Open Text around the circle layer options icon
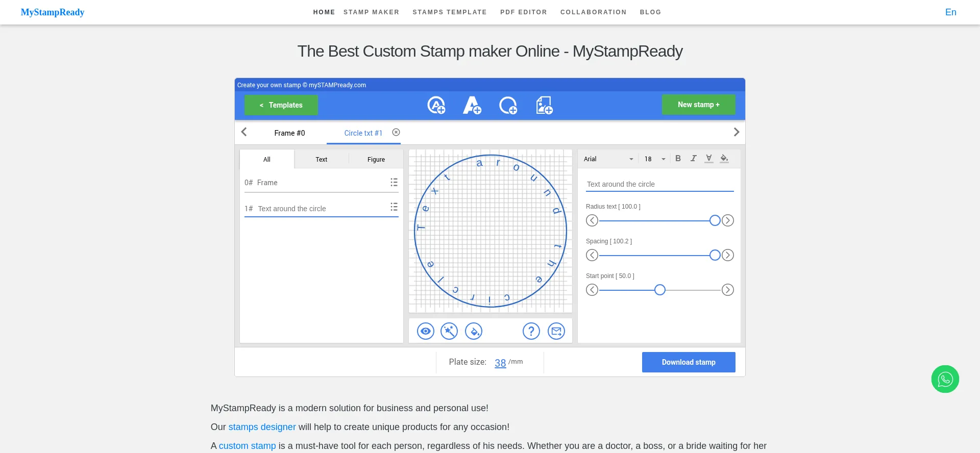 (394, 207)
